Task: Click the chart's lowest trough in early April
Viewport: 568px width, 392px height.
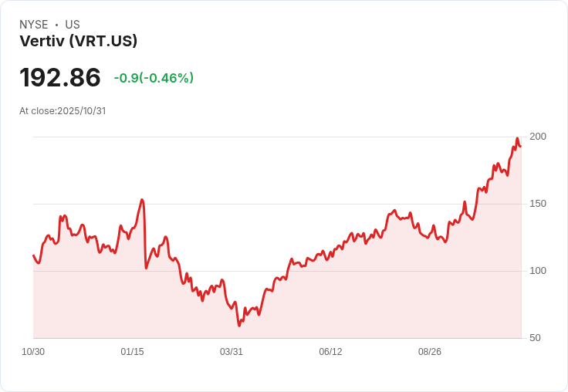Action: pyautogui.click(x=239, y=325)
